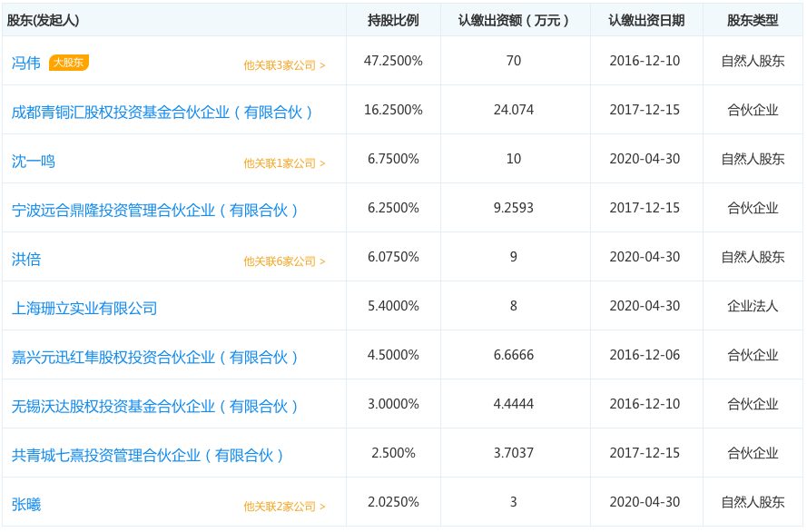Open 他关联3家公司 link for 冯伟
Screen dimensions: 807x532
pos(284,65)
